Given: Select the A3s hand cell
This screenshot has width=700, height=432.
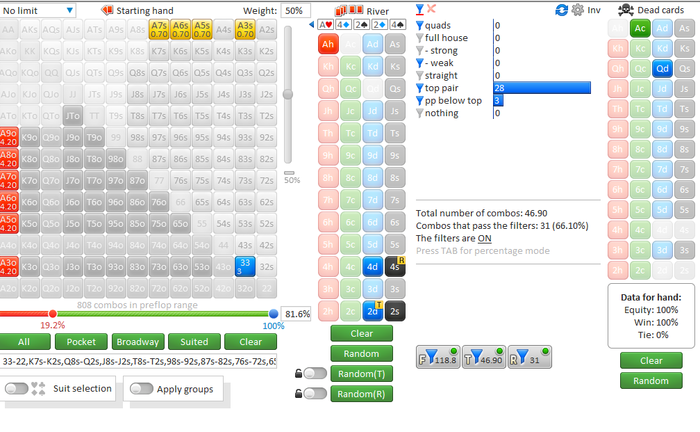Looking at the screenshot, I should pos(245,29).
